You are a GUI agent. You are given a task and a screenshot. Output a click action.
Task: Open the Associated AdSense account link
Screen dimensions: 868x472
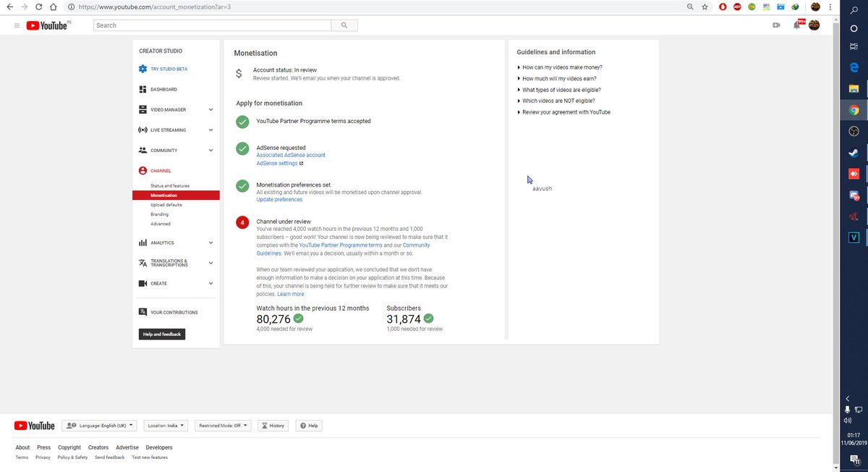tap(291, 155)
